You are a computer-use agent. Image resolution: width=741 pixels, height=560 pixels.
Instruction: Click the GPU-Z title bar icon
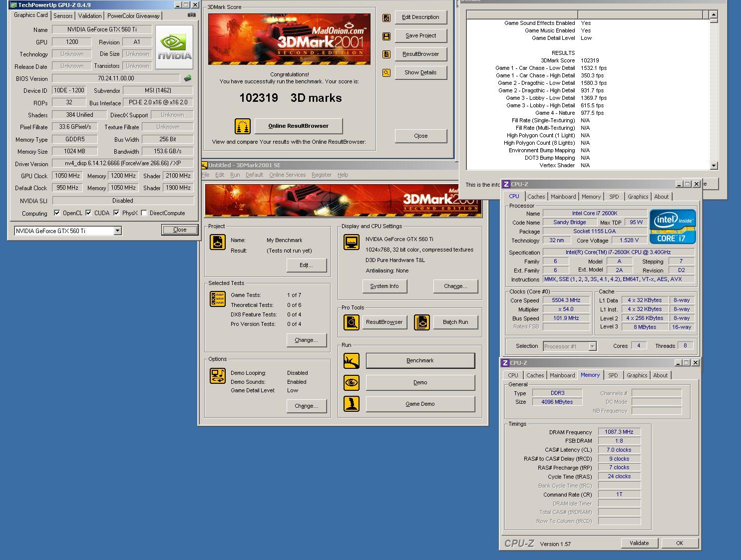(13, 5)
